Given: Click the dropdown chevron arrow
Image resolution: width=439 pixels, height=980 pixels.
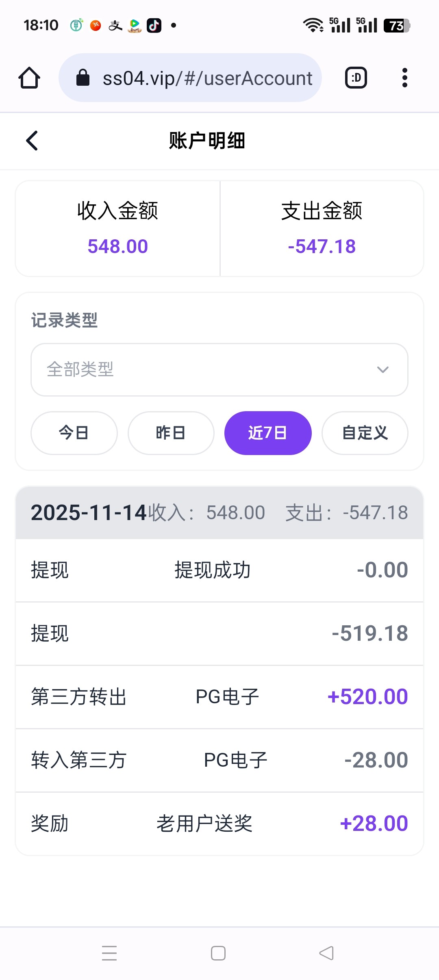Looking at the screenshot, I should tap(382, 369).
